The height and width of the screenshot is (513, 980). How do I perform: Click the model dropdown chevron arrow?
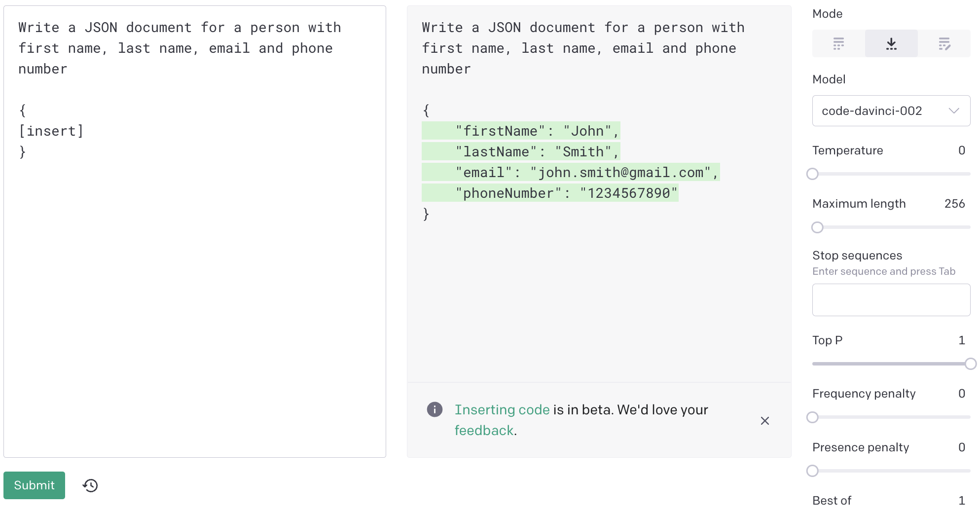954,111
